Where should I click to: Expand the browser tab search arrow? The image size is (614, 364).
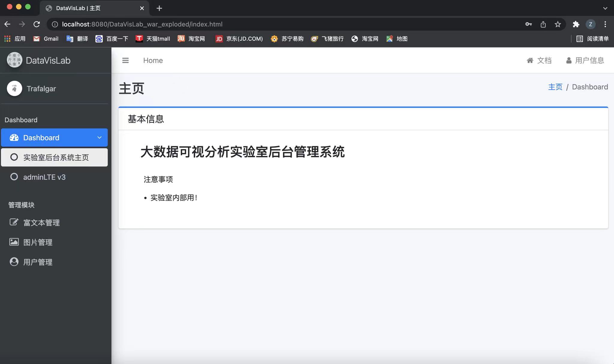[605, 8]
